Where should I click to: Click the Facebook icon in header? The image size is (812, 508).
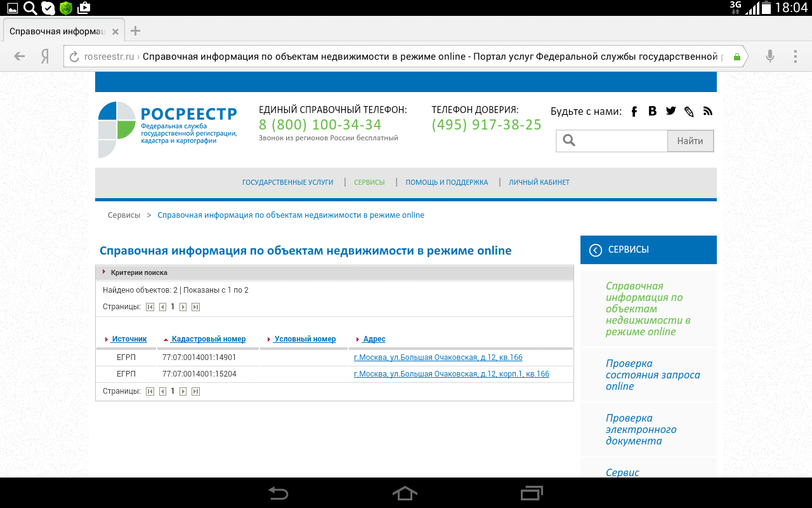pyautogui.click(x=634, y=112)
